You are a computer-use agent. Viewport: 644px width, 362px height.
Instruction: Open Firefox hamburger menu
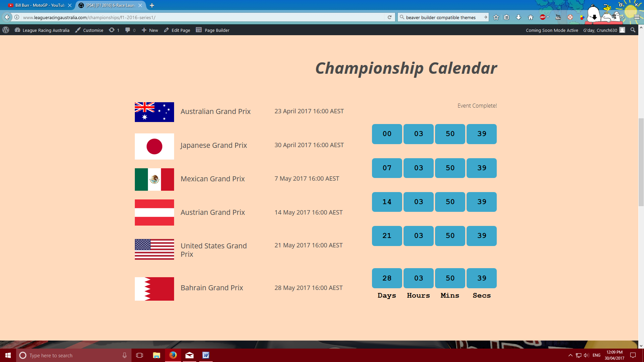point(637,17)
